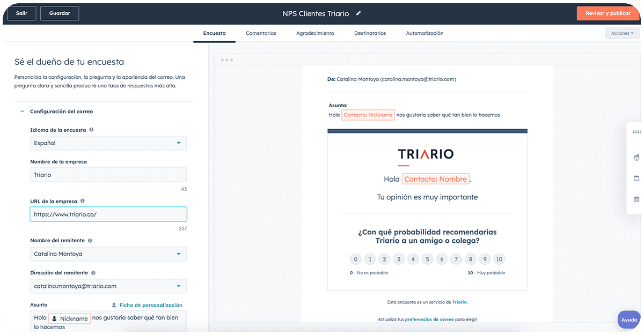The width and height of the screenshot is (644, 335).
Task: Click the Contacto: Nickname token in preview subject
Action: (368, 115)
